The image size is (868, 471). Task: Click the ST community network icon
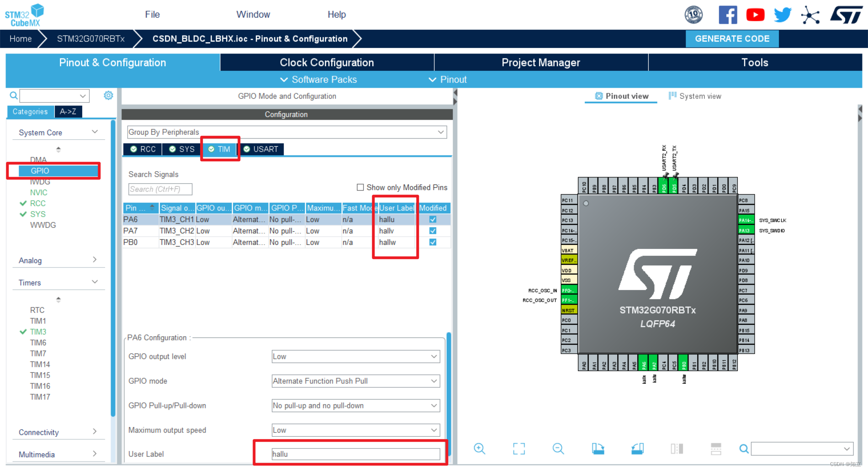[810, 15]
